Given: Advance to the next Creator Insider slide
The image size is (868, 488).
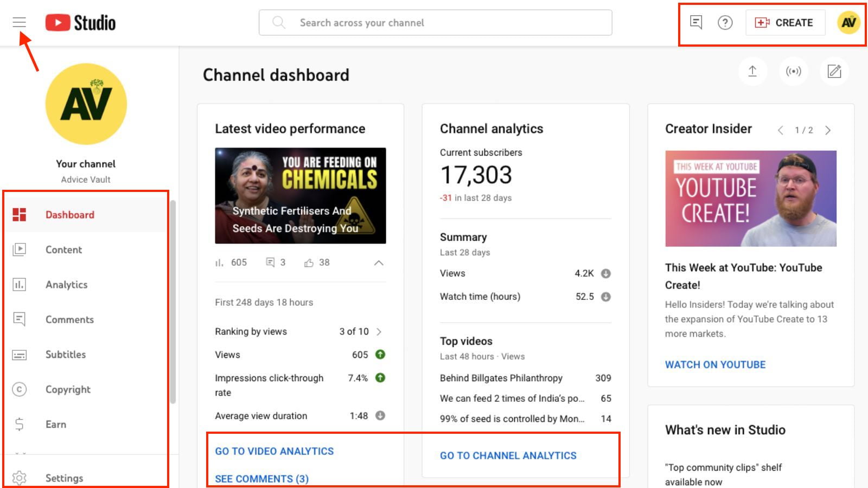Looking at the screenshot, I should point(827,130).
